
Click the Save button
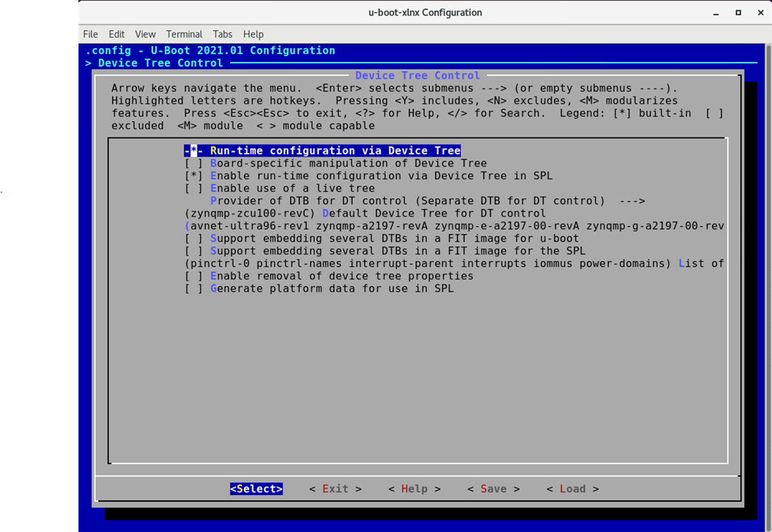(493, 489)
